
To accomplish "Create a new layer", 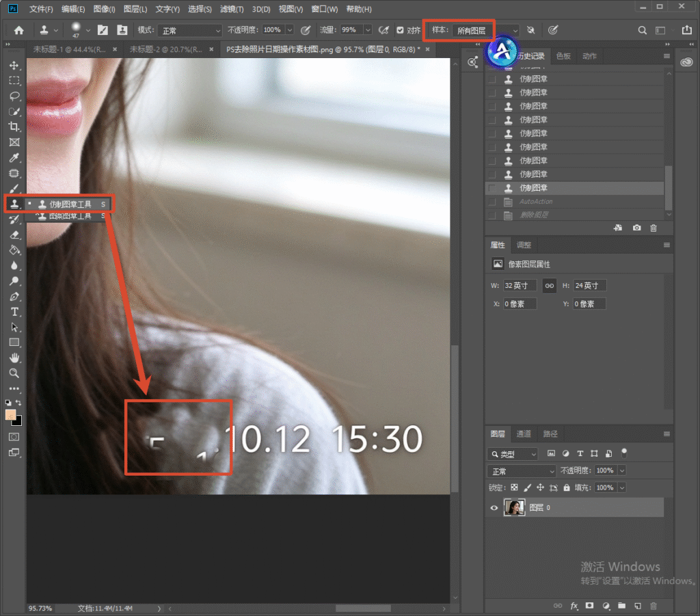I will (x=638, y=606).
